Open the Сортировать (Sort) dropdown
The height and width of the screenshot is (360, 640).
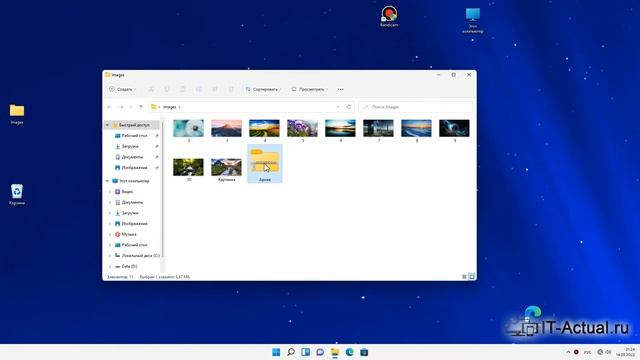(263, 89)
